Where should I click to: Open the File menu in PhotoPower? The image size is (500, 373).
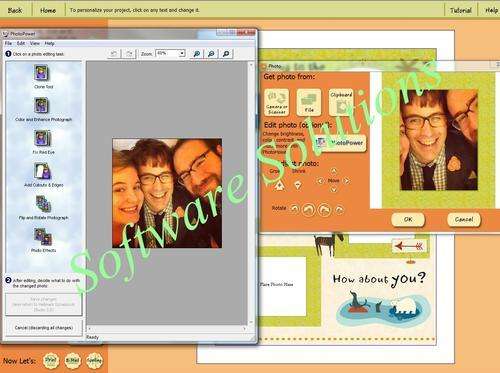tap(8, 43)
